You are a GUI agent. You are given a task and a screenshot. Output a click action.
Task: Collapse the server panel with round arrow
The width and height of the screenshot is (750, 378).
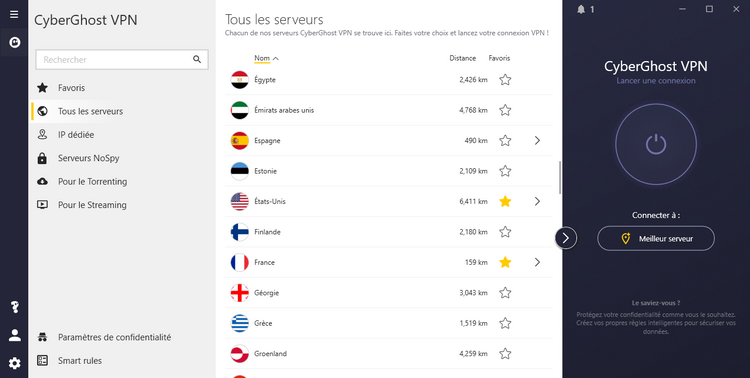[x=566, y=238]
